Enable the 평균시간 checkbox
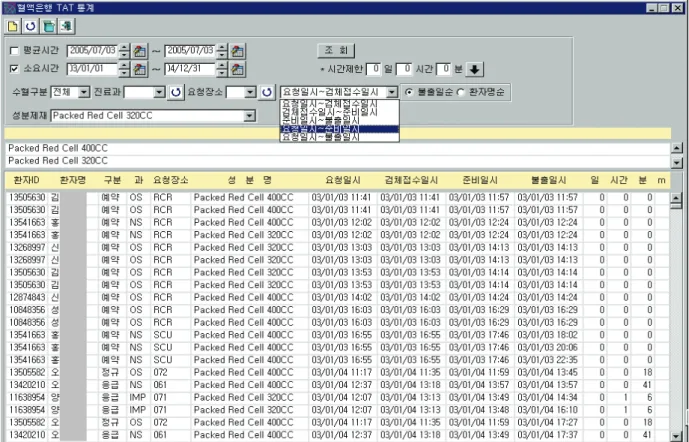The image size is (689, 442). coord(15,51)
